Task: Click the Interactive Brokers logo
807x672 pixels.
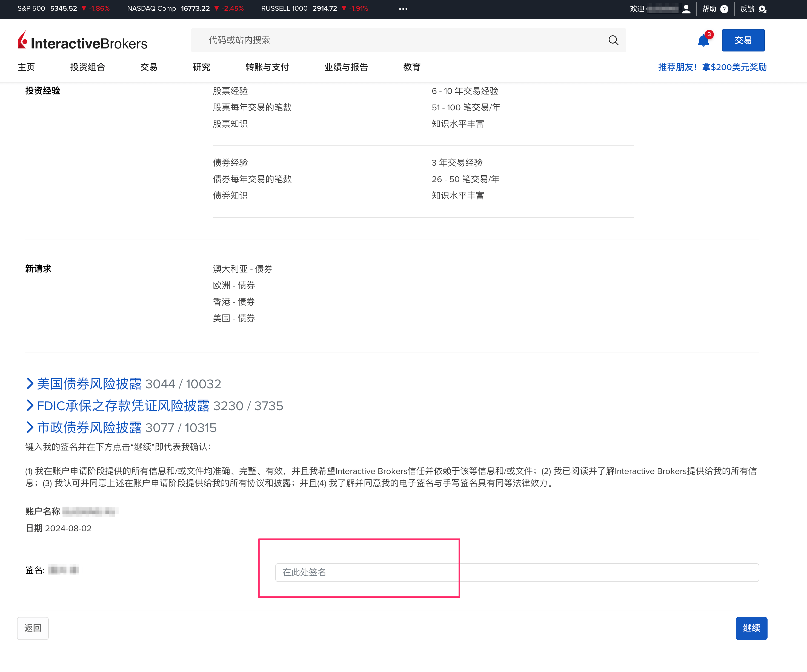Action: click(x=83, y=41)
